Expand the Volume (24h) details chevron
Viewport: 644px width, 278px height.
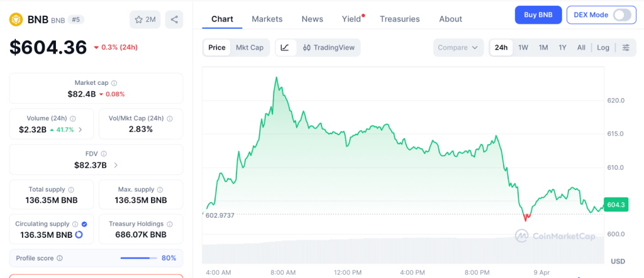(80, 130)
